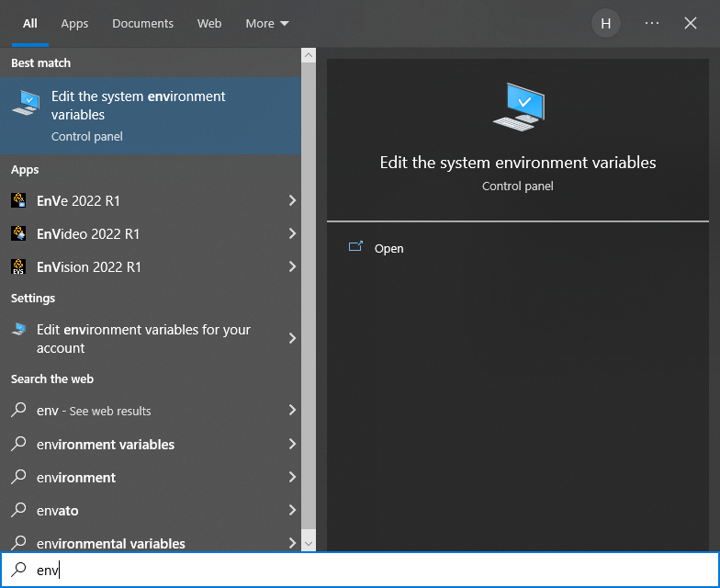Viewport: 720px width, 588px height.
Task: Open 'Edit the system environment variables' best match
Action: click(x=151, y=116)
